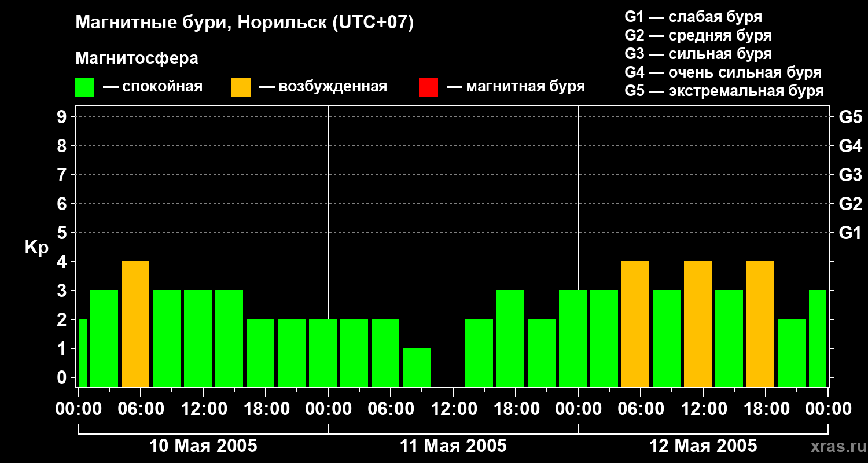Select the 'G2 — средняя буря' legend line
The height and width of the screenshot is (463, 868).
(x=698, y=35)
